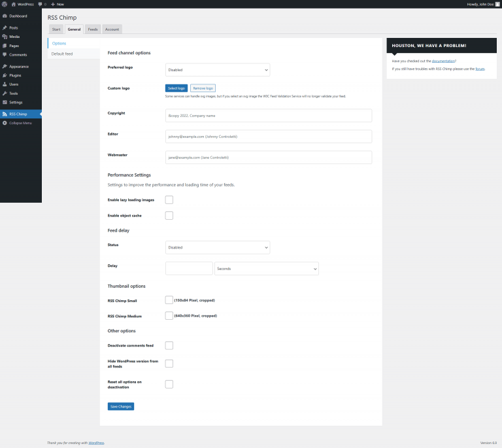Image resolution: width=502 pixels, height=448 pixels.
Task: Switch to the Feeds tab
Action: tap(93, 29)
